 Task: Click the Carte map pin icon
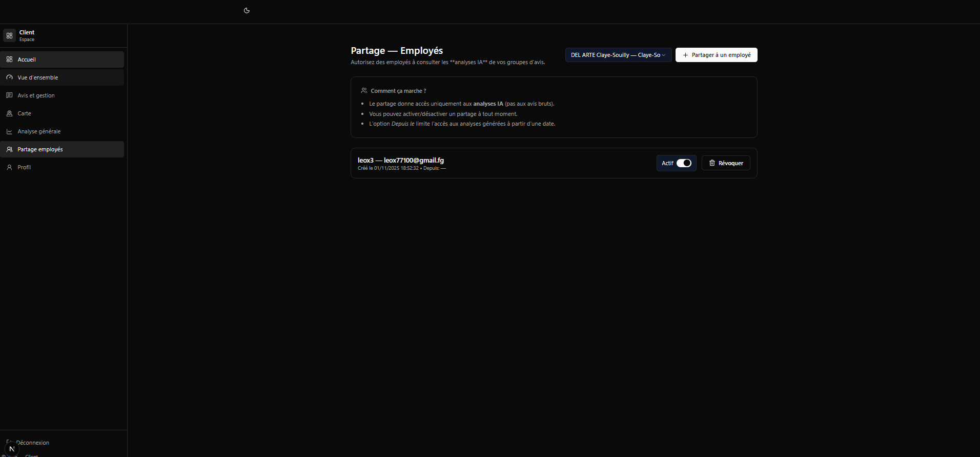click(9, 113)
